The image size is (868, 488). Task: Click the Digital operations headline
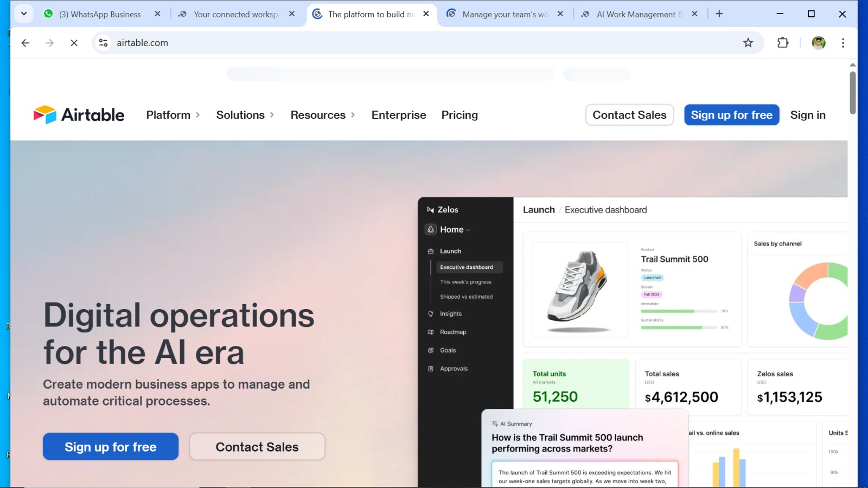click(x=178, y=333)
